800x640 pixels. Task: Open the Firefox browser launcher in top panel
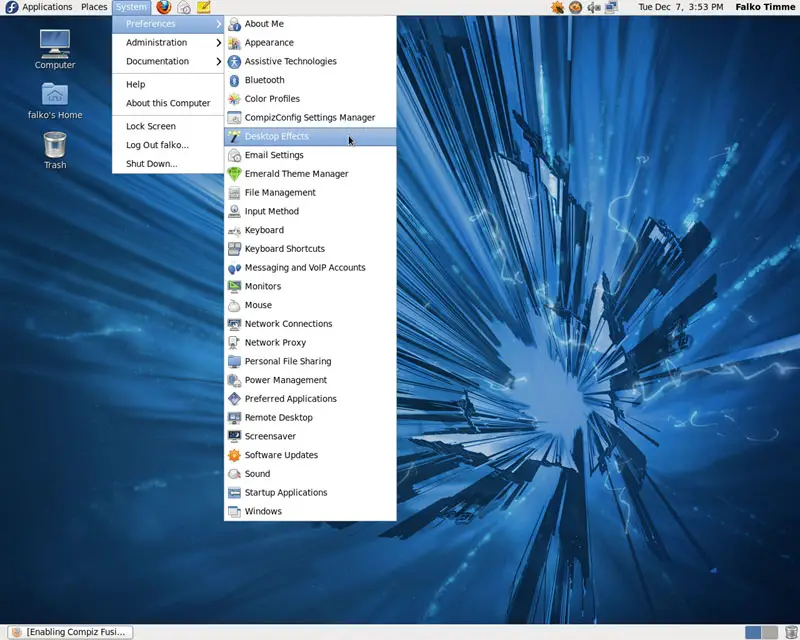(164, 7)
